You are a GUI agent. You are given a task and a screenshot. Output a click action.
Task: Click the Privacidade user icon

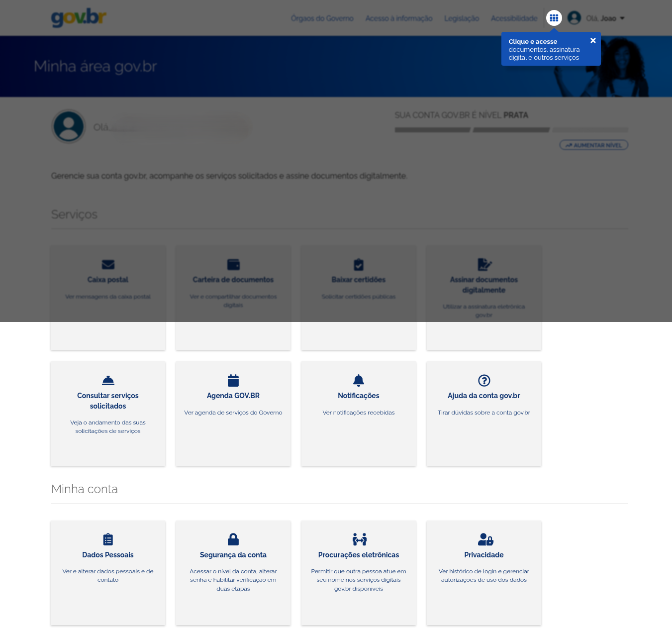click(483, 539)
